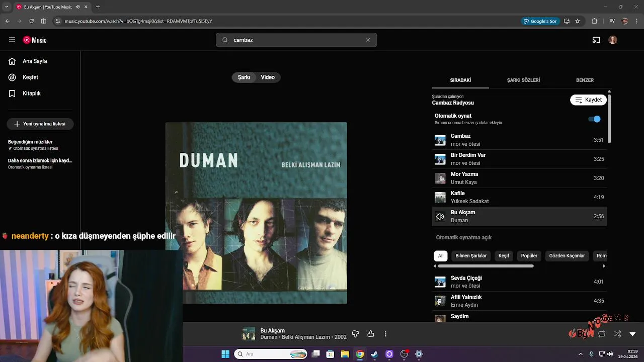Image resolution: width=644 pixels, height=362 pixels.
Task: Open Chrome three-dot menu
Action: (x=637, y=21)
